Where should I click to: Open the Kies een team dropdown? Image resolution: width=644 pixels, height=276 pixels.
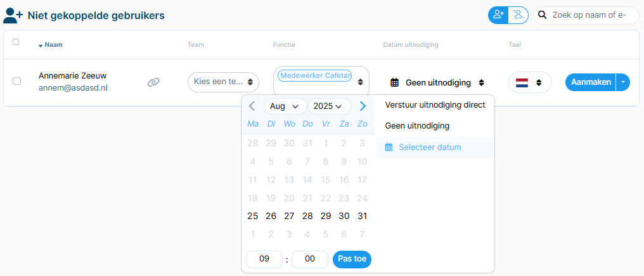[x=223, y=82]
